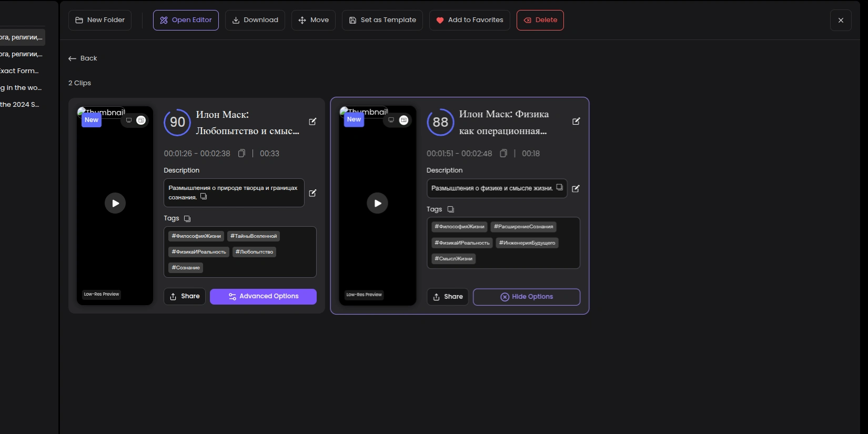Screen dimensions: 868x434
Task: Copy timestamp 00:01:26 - 00:02:38
Action: coord(241,153)
